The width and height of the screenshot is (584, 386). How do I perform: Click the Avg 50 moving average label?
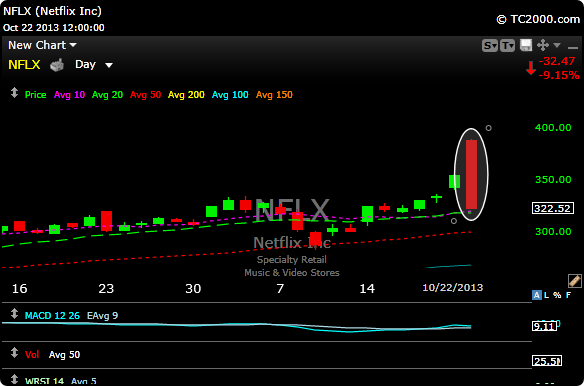(x=145, y=95)
